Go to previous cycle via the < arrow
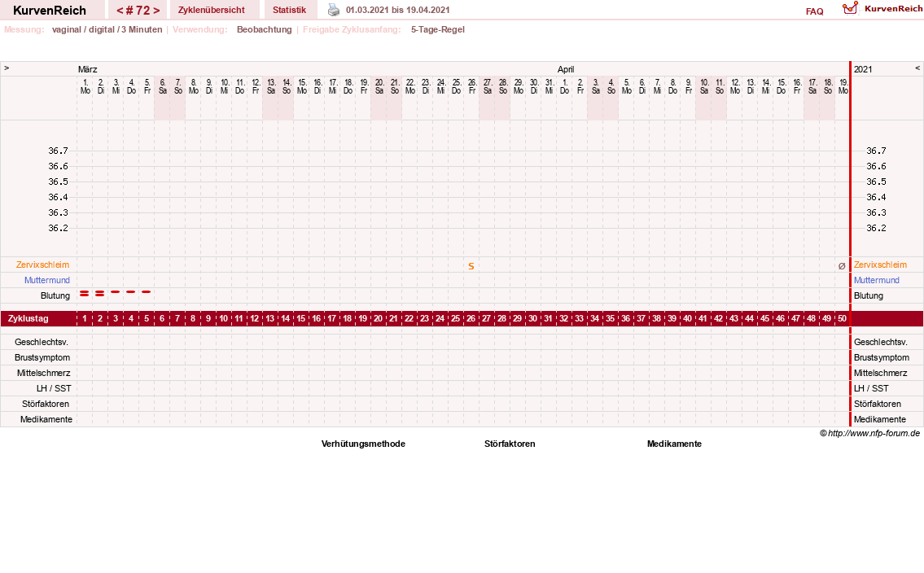Image resolution: width=924 pixels, height=573 pixels. coord(120,11)
